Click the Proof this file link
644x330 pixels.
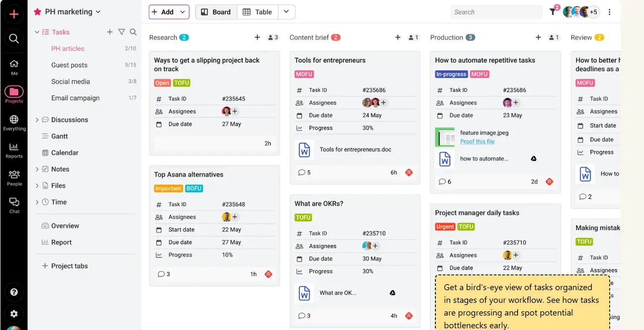point(477,141)
